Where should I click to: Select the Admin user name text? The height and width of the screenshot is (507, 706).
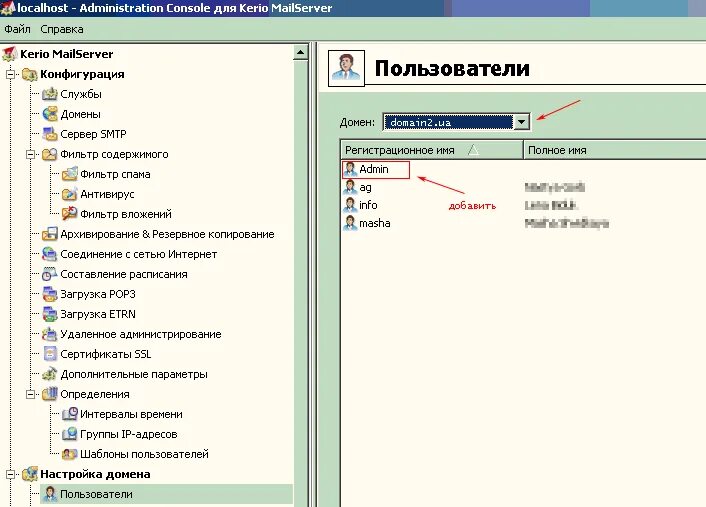coord(374,169)
